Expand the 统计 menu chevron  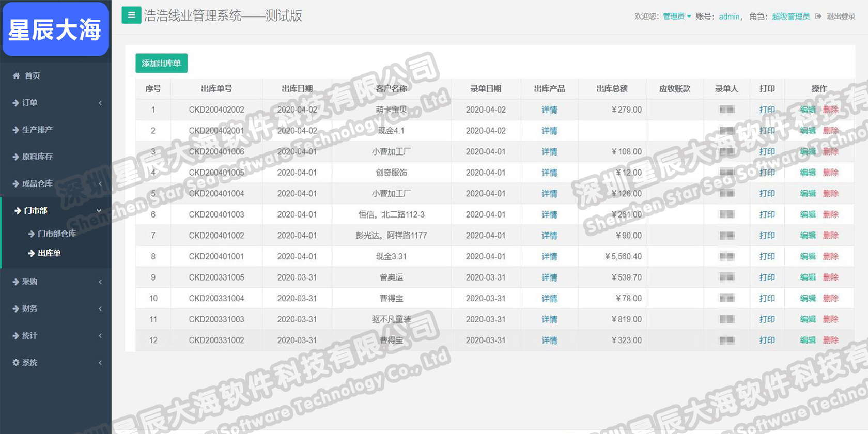click(x=100, y=336)
